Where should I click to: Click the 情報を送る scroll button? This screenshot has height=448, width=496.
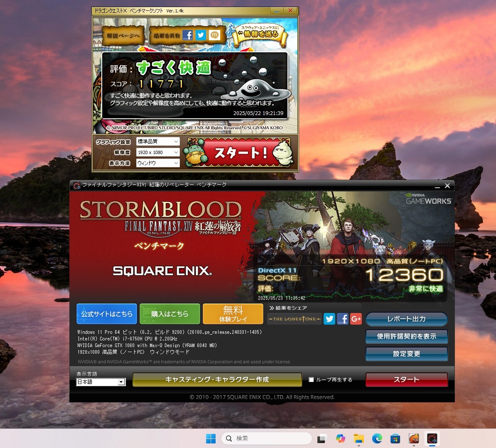coord(260,34)
